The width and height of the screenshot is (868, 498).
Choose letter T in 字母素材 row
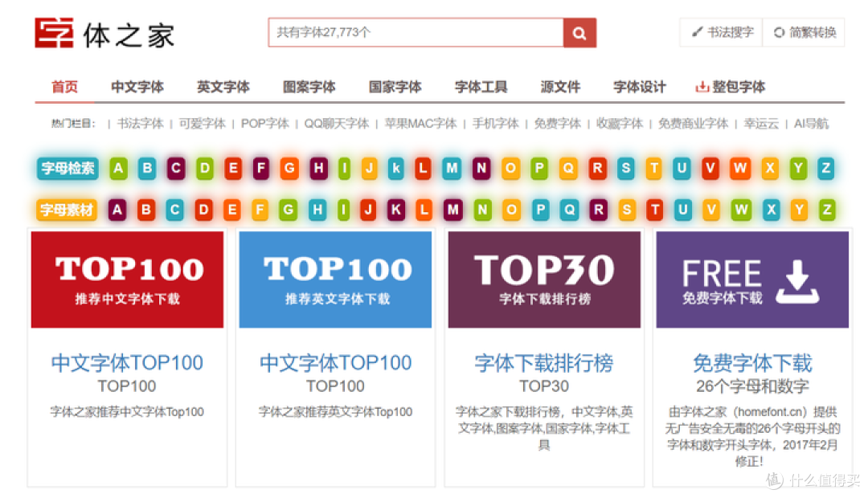pos(655,210)
